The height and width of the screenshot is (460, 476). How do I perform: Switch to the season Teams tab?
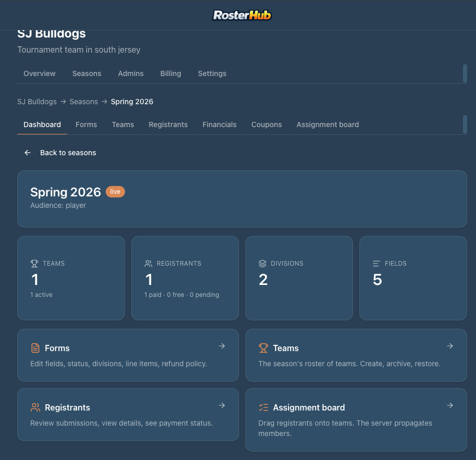(x=123, y=125)
